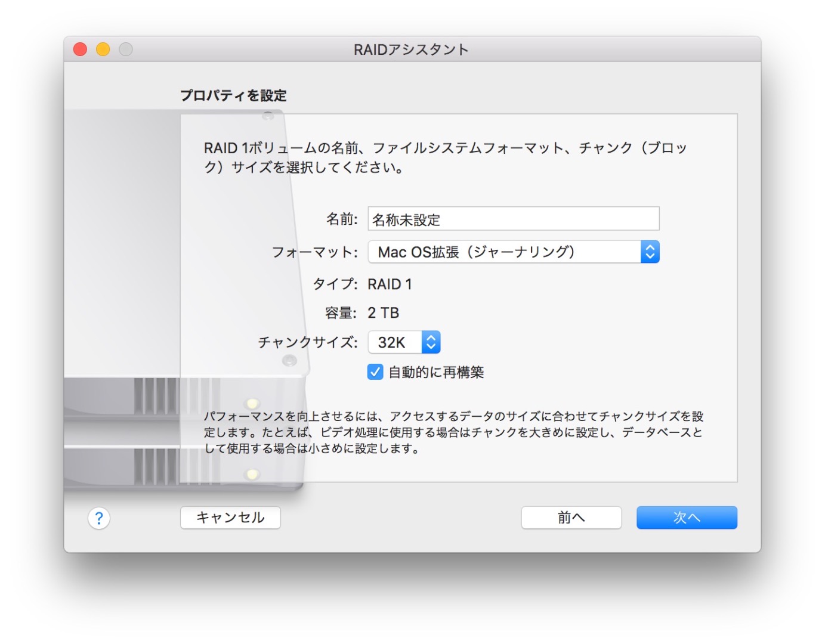Viewport: 825px width, 644px height.
Task: Open the フォーマット dropdown menu
Action: 514,252
